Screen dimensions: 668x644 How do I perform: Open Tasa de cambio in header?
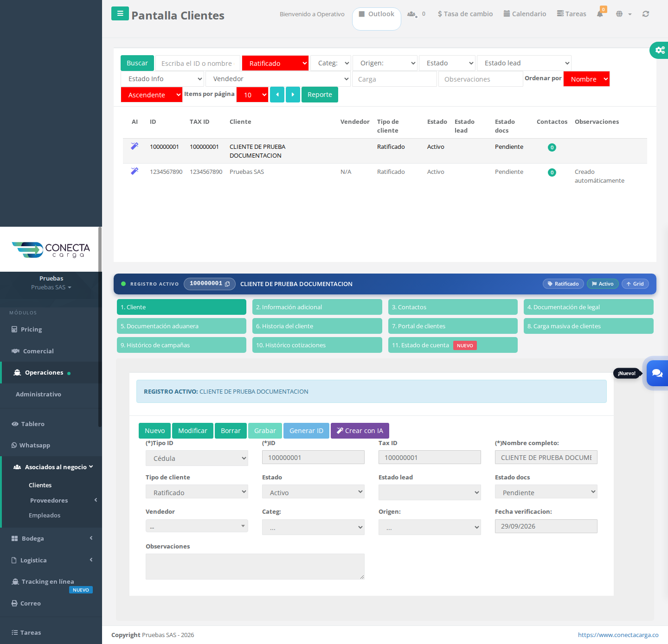pos(465,14)
